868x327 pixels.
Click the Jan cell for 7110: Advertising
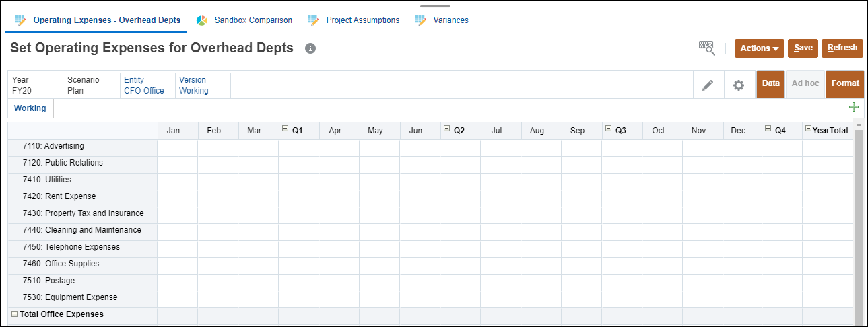[x=177, y=146]
